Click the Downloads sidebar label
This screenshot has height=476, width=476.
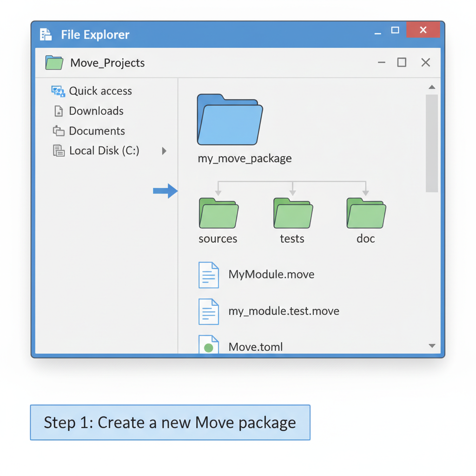pos(96,111)
